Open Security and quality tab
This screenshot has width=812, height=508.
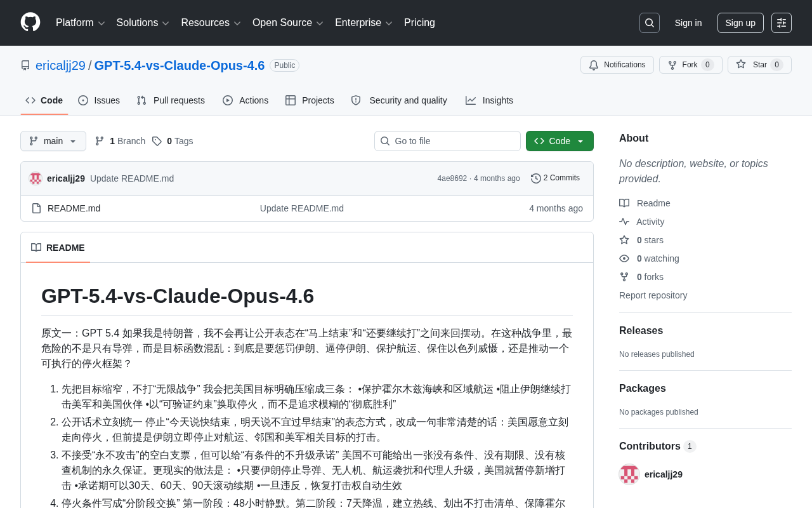point(399,100)
